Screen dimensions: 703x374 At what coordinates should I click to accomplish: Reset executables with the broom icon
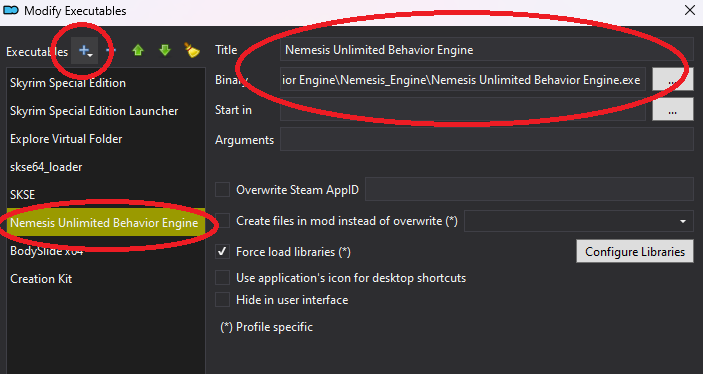(x=192, y=50)
